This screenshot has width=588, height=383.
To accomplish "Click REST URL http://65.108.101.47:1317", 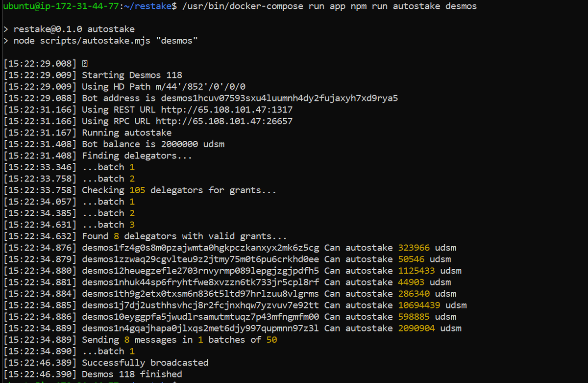I will pos(227,110).
